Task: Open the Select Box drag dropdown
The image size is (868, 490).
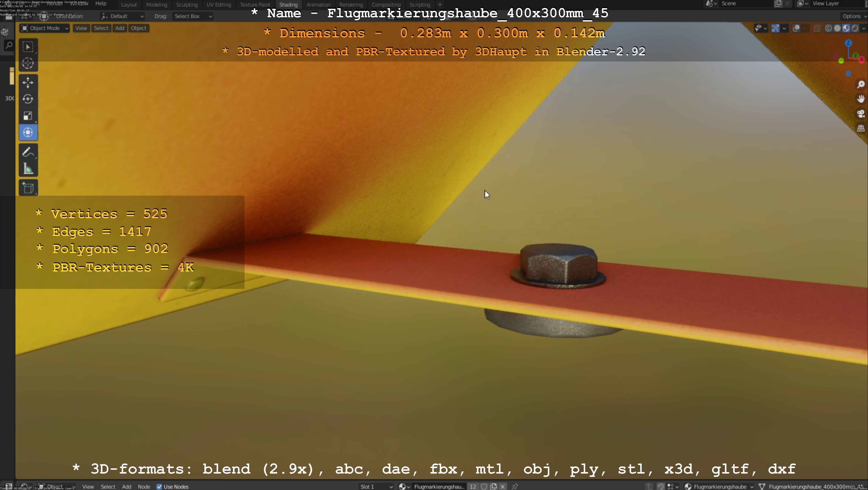Action: click(193, 16)
